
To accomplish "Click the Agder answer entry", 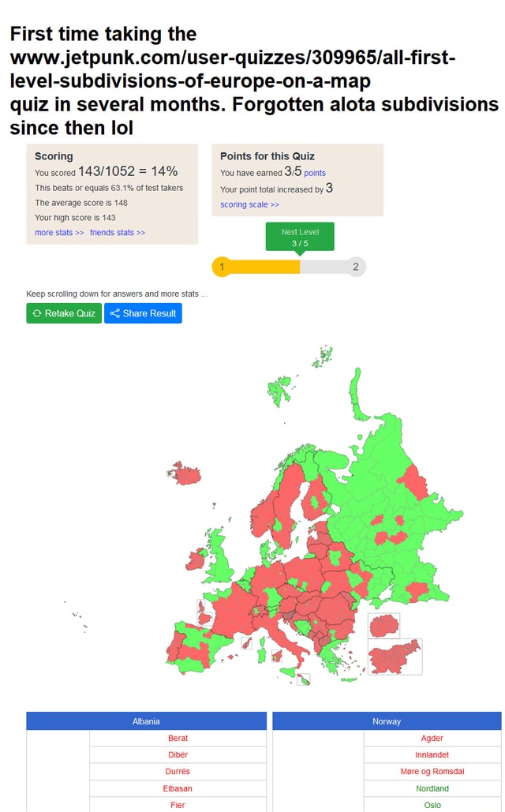I will (432, 738).
